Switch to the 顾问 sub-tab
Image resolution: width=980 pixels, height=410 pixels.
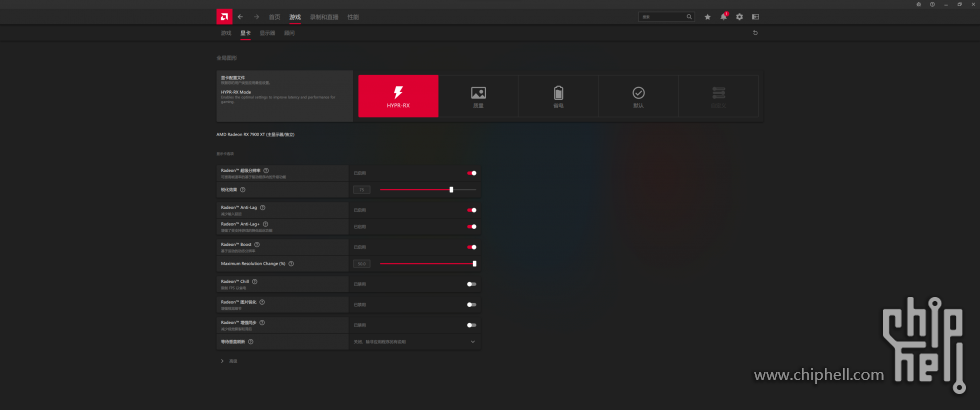tap(289, 32)
